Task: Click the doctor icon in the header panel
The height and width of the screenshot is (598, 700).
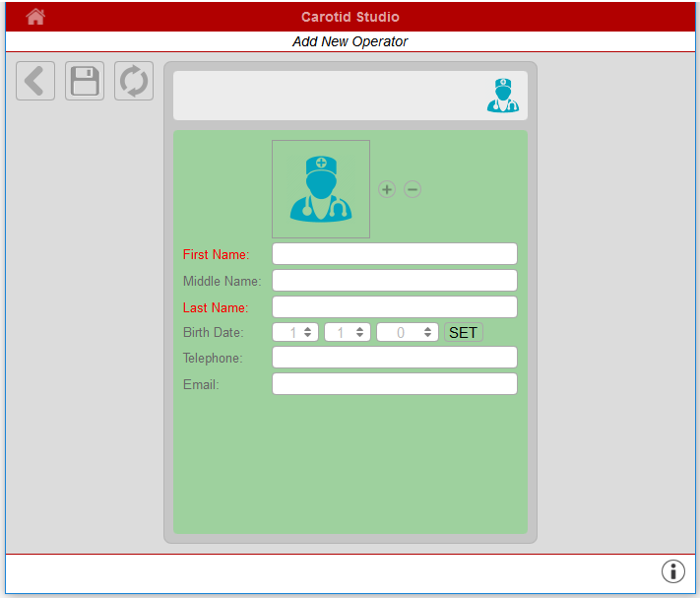Action: 503,96
